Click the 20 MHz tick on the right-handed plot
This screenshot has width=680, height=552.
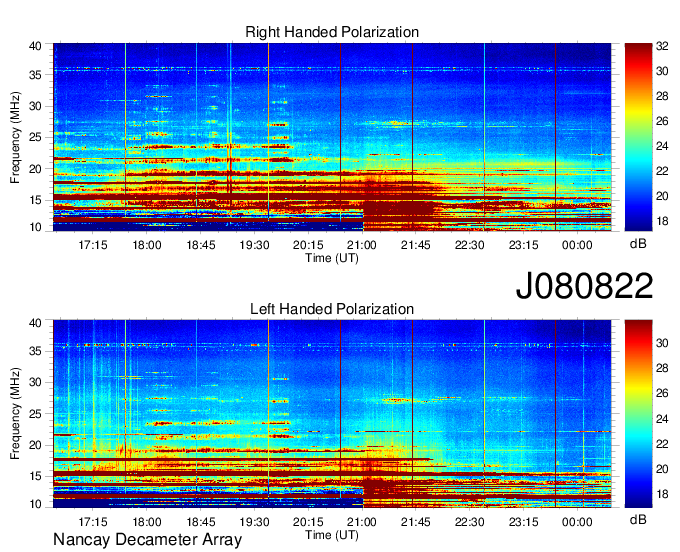click(36, 169)
